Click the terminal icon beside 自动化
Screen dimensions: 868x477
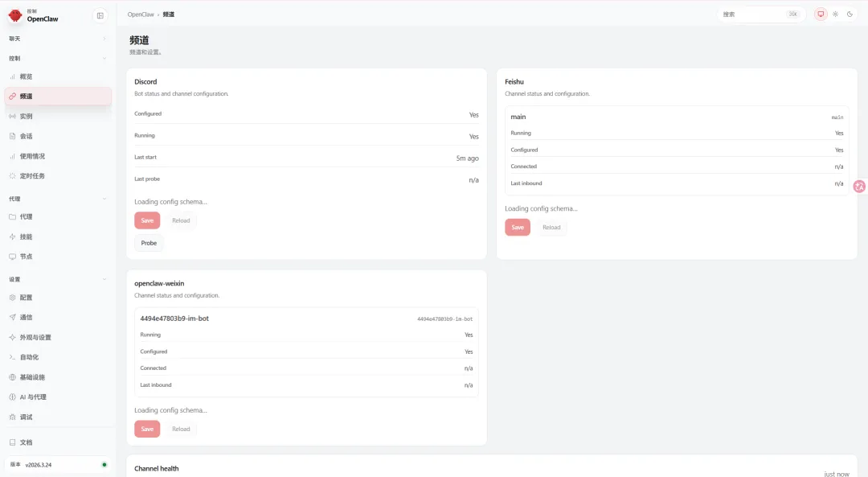pos(12,357)
